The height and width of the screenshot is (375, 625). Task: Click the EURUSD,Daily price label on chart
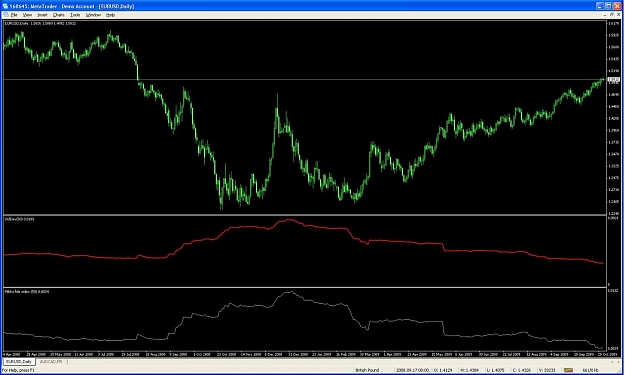click(40, 24)
